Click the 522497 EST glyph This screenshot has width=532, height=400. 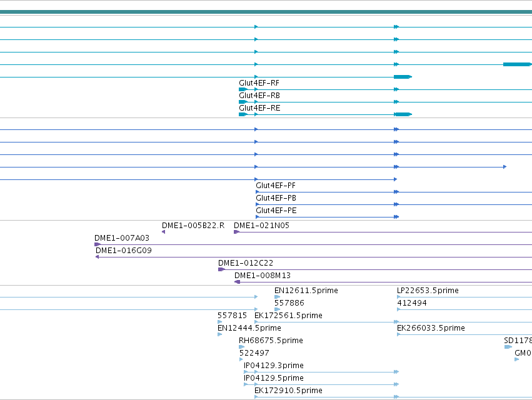[241, 359]
